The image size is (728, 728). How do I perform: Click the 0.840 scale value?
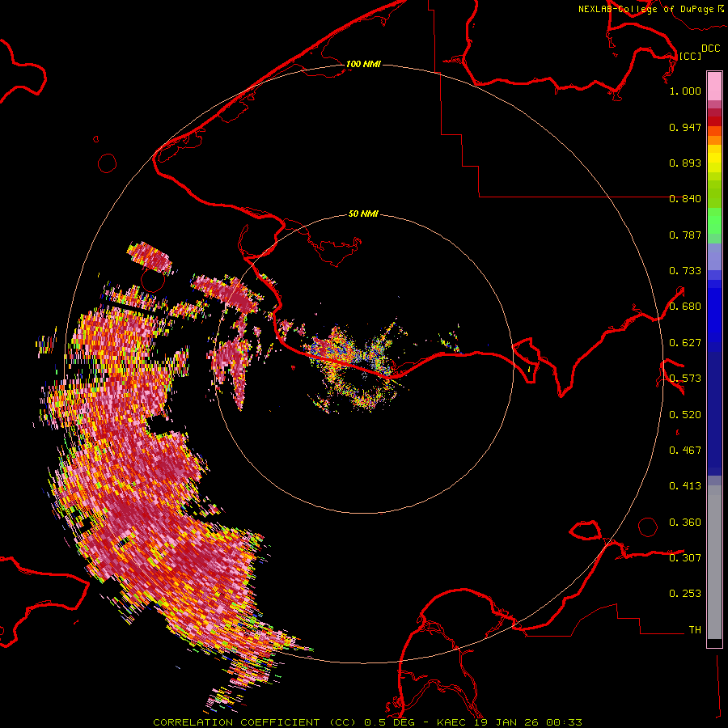tap(685, 199)
